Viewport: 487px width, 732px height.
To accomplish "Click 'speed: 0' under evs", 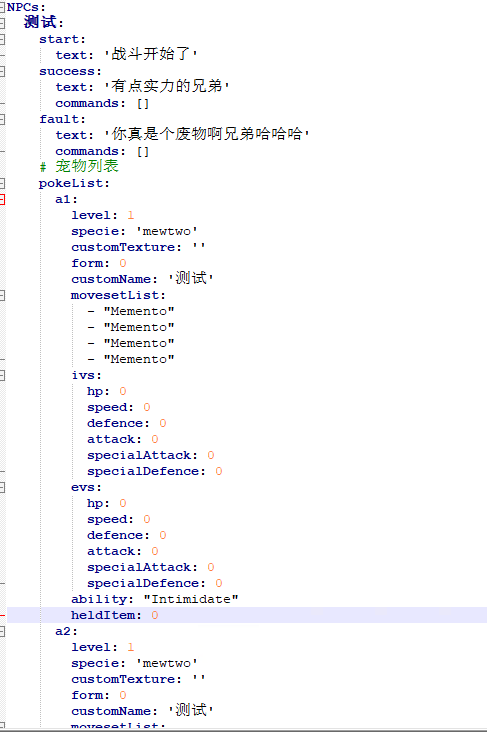I will click(119, 520).
